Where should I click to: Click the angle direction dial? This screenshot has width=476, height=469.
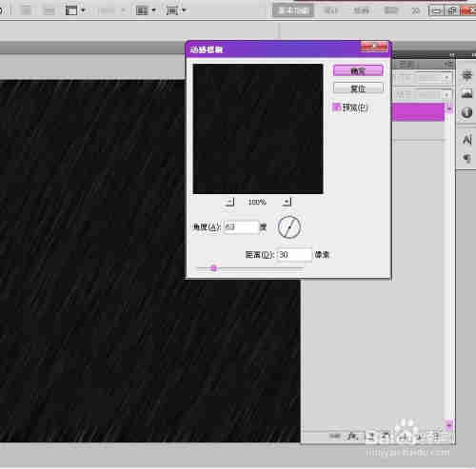(x=289, y=227)
